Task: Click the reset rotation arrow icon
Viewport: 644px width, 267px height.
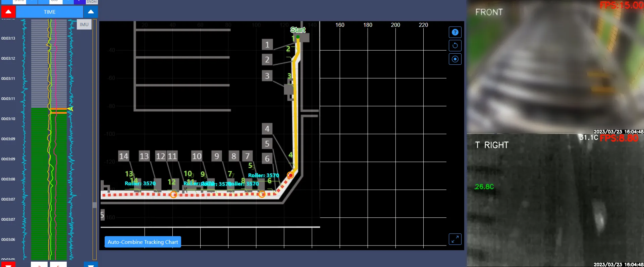Action: point(455,46)
